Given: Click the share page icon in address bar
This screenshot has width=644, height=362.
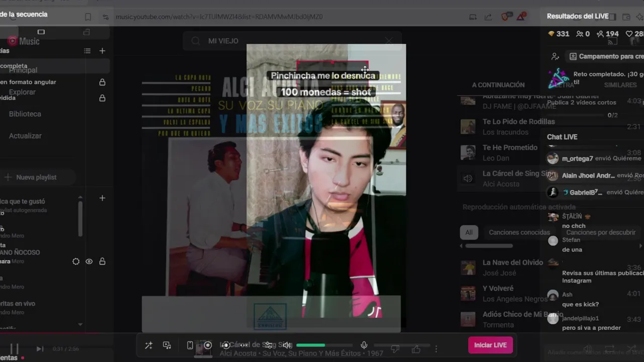Looking at the screenshot, I should (488, 17).
